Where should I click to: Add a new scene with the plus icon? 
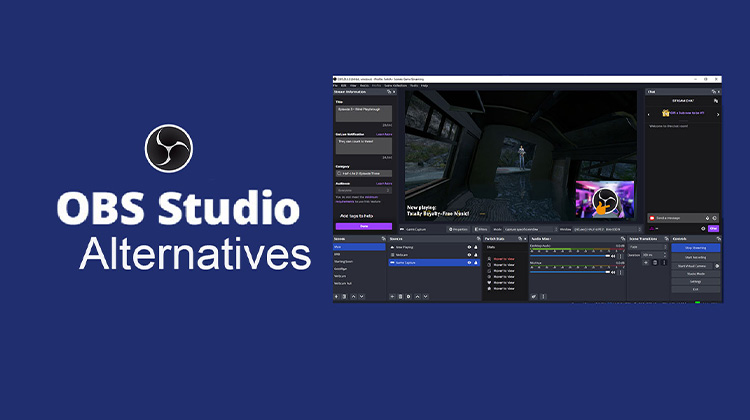click(x=336, y=297)
